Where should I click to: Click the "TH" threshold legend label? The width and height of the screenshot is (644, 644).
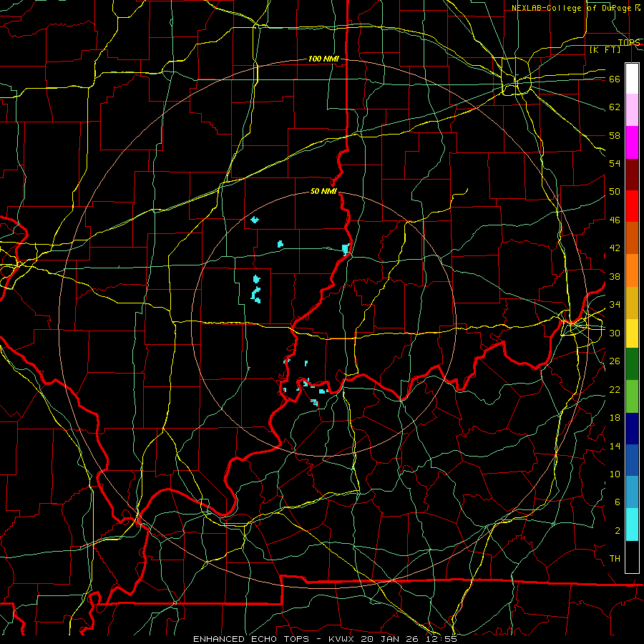pos(615,559)
